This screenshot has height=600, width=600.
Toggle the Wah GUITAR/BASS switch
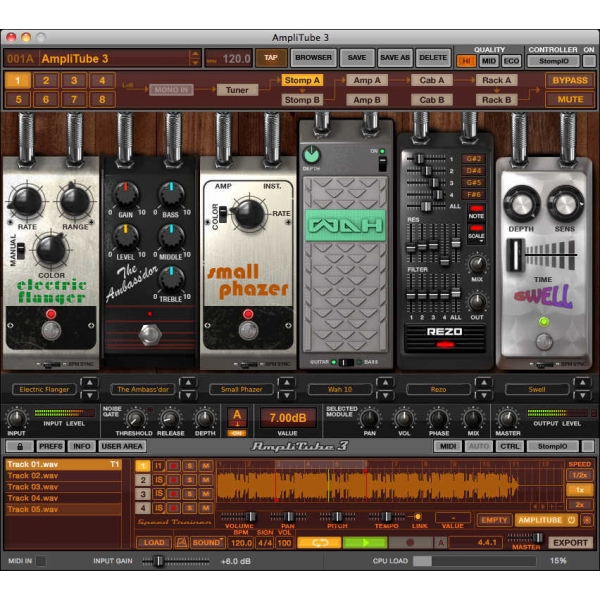click(x=346, y=362)
